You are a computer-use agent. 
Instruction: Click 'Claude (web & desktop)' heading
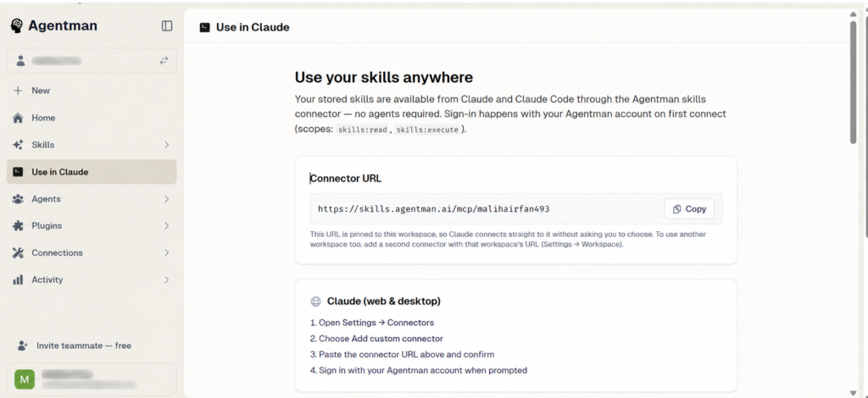[x=384, y=301]
